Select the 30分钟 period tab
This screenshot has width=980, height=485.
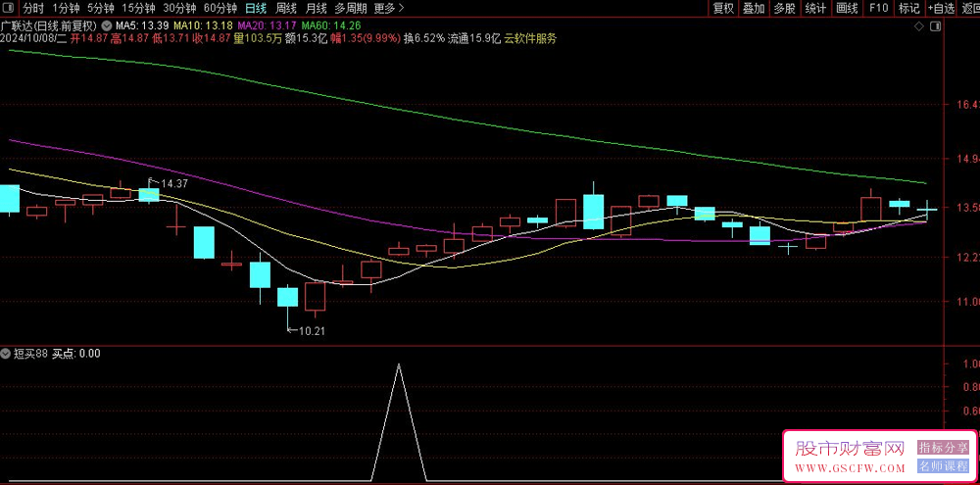tap(179, 8)
